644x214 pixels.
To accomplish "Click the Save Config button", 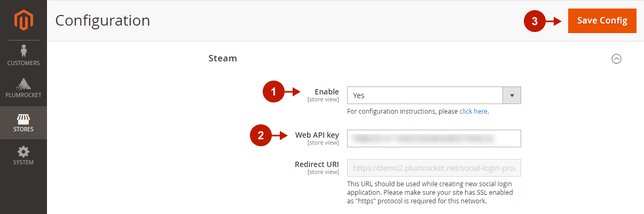I will [602, 21].
